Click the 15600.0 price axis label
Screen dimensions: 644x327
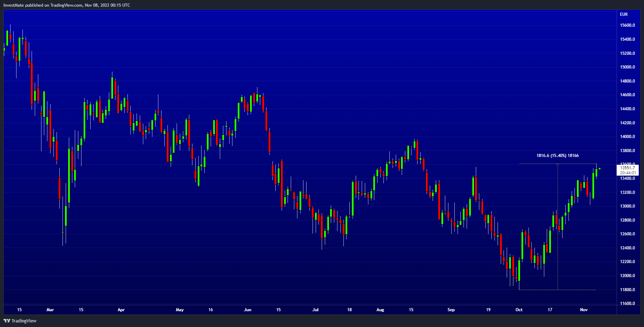[x=627, y=25]
